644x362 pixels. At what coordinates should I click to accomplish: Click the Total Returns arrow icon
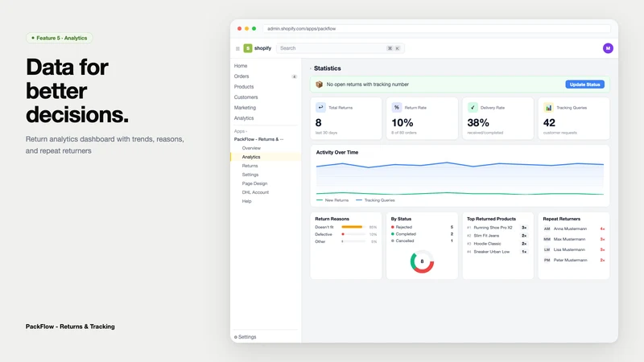[x=320, y=107]
